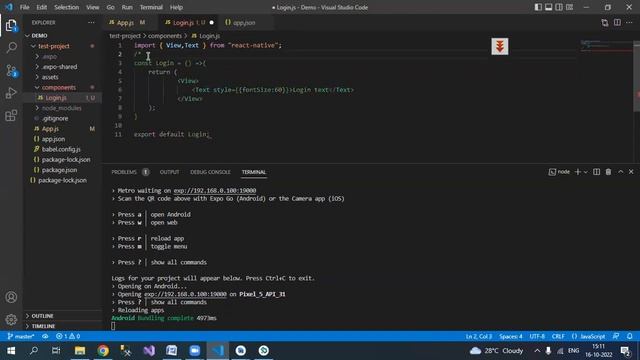Open the Help menu
This screenshot has height=360, width=640.
pos(176,7)
